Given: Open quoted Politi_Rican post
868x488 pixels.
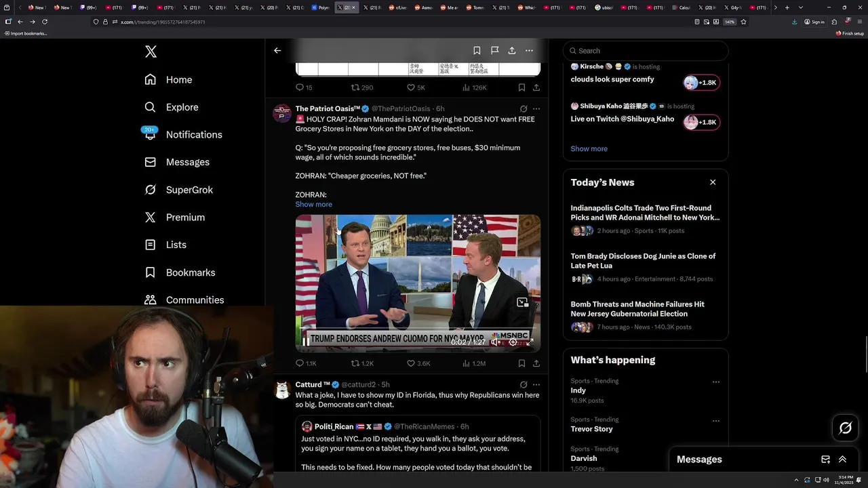Looking at the screenshot, I should 418,444.
